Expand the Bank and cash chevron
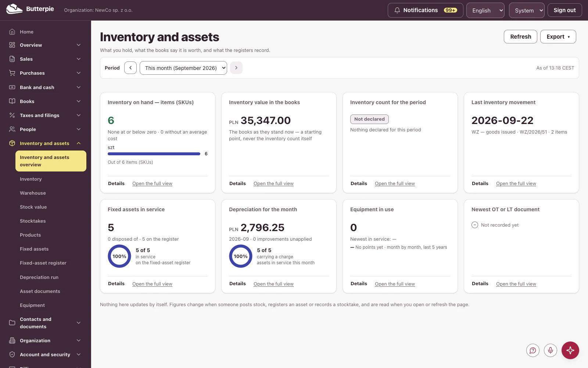Viewport: 588px width, 368px height. point(79,87)
